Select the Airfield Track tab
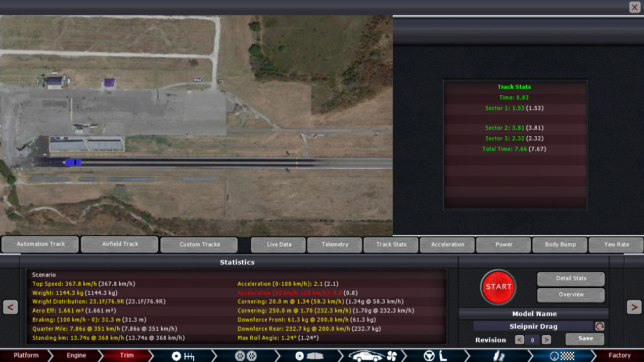The image size is (644, 362). (x=120, y=244)
